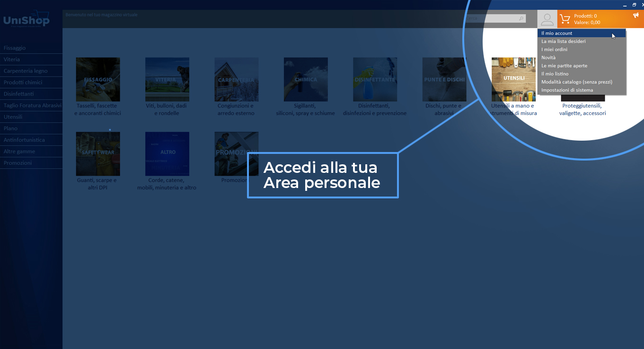
Task: Select 'Il mio account' from the menu
Action: (582, 33)
